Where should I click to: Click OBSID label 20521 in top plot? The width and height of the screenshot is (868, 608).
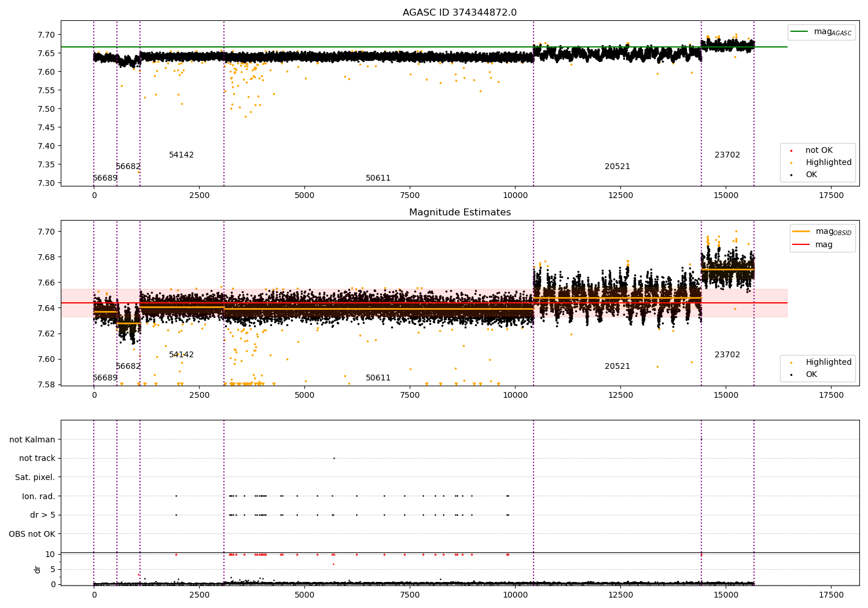pos(617,167)
